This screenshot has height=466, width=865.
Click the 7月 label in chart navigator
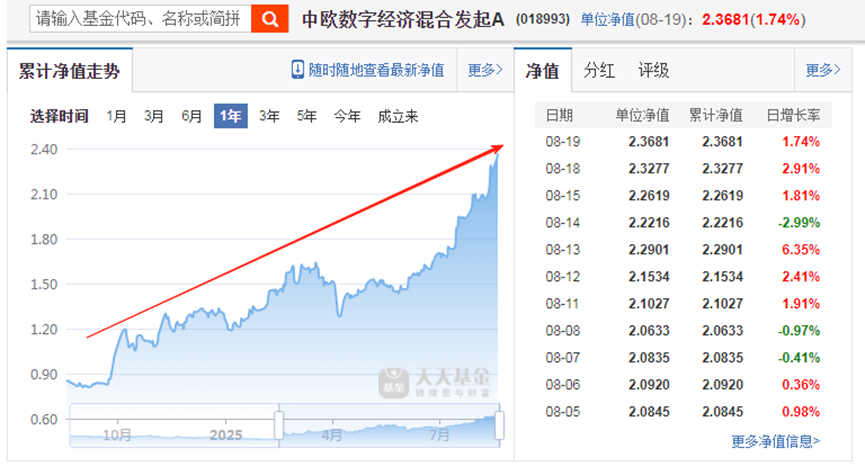[x=440, y=435]
